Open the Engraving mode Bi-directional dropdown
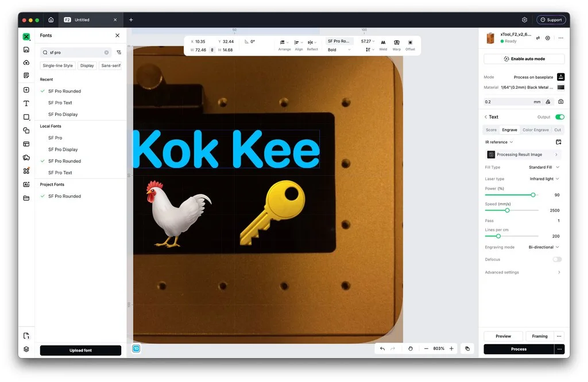The height and width of the screenshot is (382, 588). (x=544, y=247)
